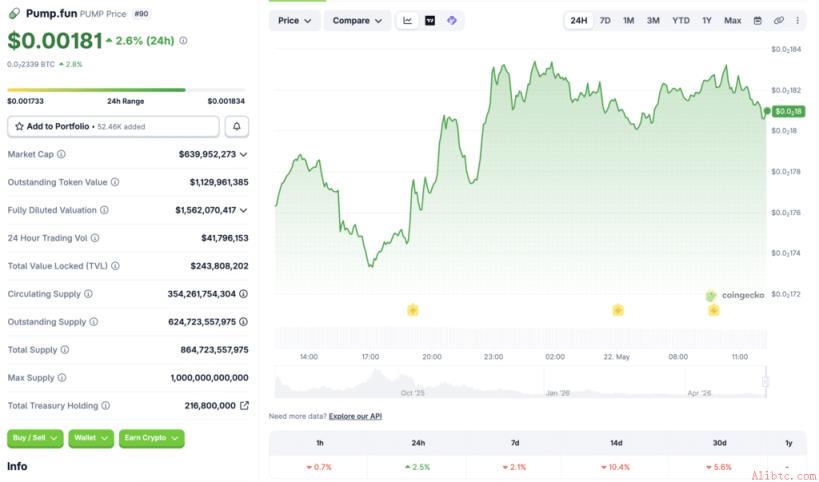Viewport: 819px width, 482px height.
Task: Open the chart more-options menu
Action: point(798,21)
